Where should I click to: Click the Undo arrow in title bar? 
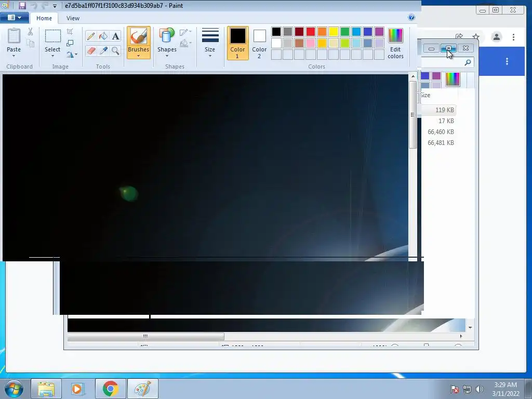tap(34, 6)
